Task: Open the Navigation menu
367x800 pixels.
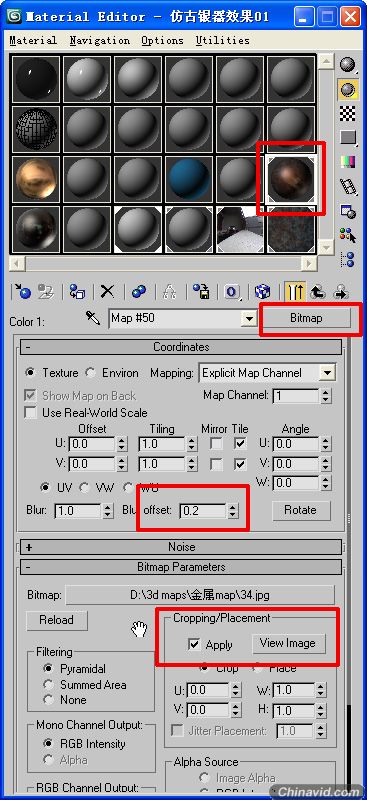Action: 100,40
